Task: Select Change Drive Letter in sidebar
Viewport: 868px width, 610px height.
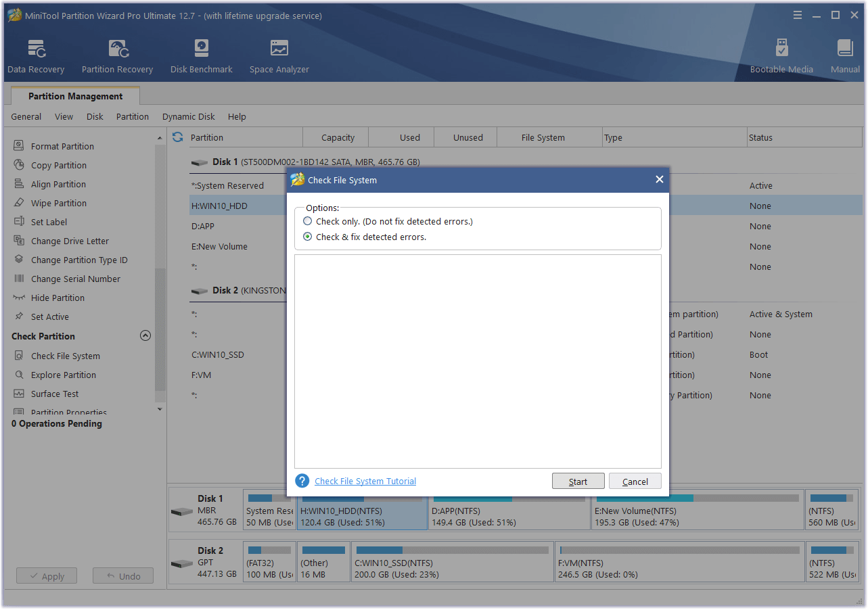Action: click(x=70, y=241)
